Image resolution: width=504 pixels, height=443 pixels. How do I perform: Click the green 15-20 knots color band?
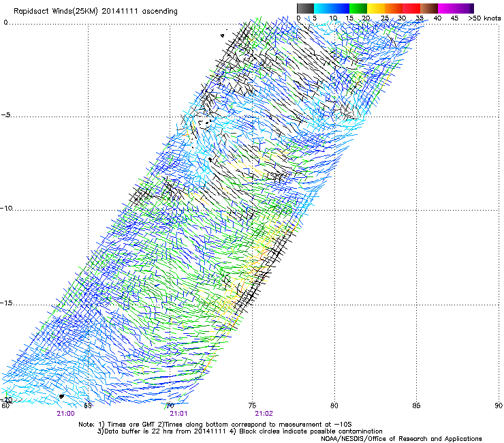[358, 8]
